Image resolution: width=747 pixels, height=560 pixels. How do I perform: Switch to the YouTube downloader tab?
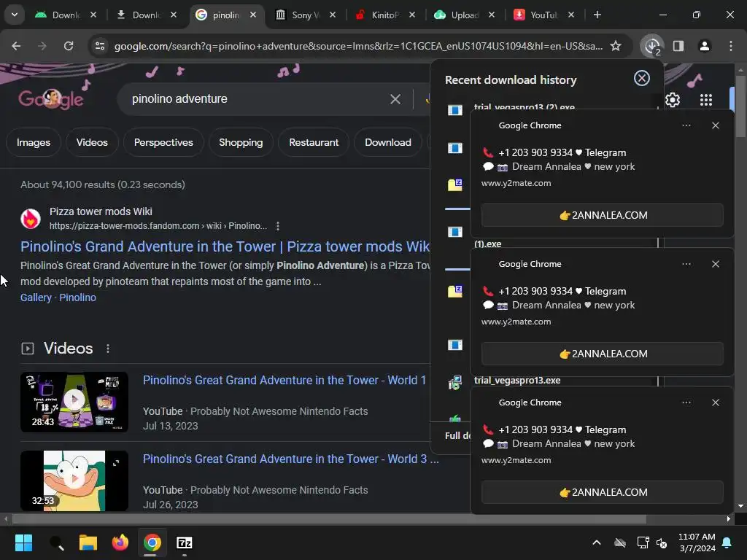click(x=543, y=15)
